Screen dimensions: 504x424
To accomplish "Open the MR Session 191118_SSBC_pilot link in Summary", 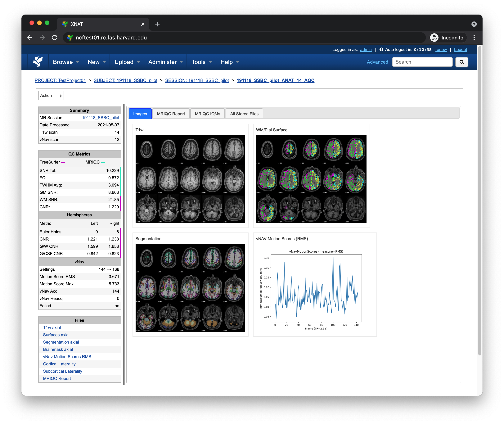I will click(101, 118).
